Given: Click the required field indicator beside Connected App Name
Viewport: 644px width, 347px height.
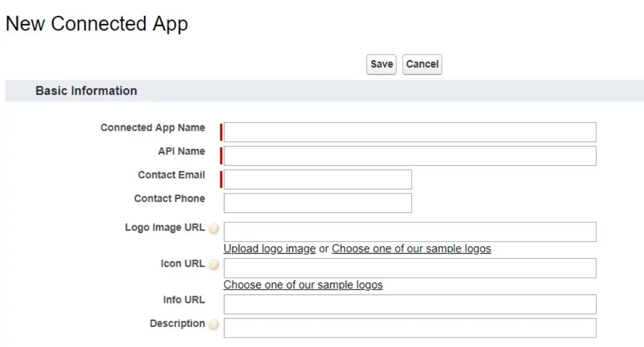Looking at the screenshot, I should click(221, 132).
